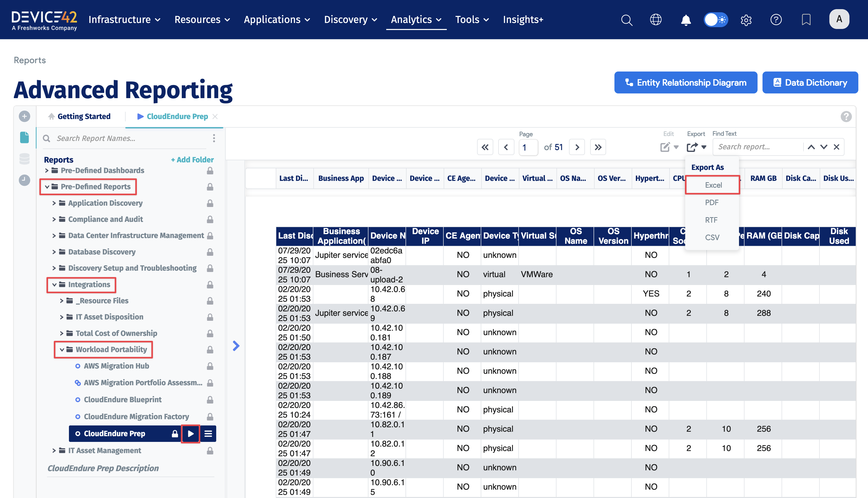Open the settings gear icon

pyautogui.click(x=746, y=20)
